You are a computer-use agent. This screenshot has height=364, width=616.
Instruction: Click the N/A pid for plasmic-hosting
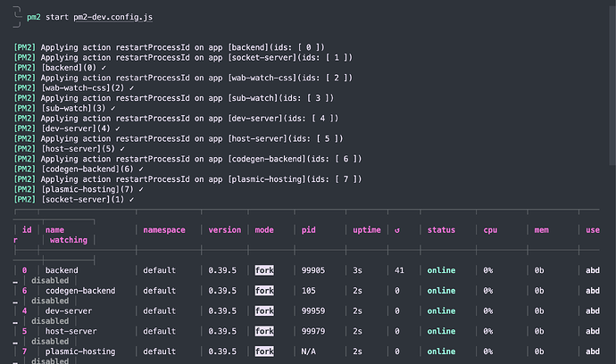(309, 352)
